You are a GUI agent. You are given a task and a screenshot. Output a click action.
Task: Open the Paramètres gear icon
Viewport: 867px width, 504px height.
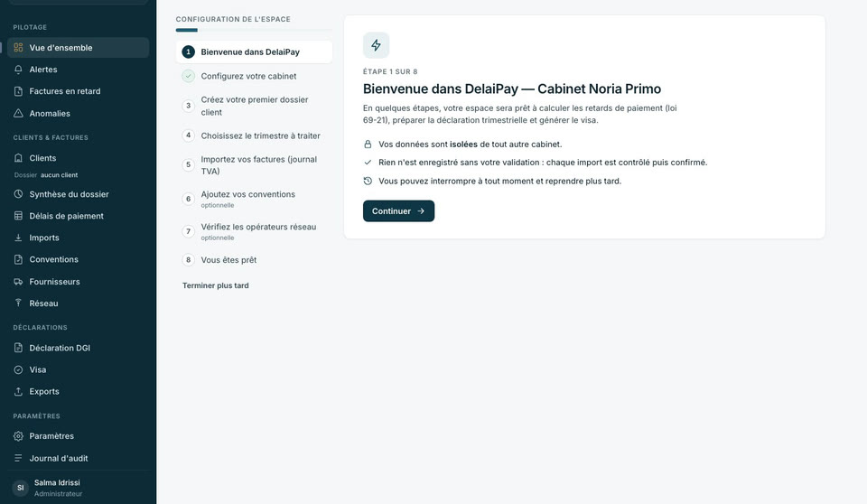18,436
